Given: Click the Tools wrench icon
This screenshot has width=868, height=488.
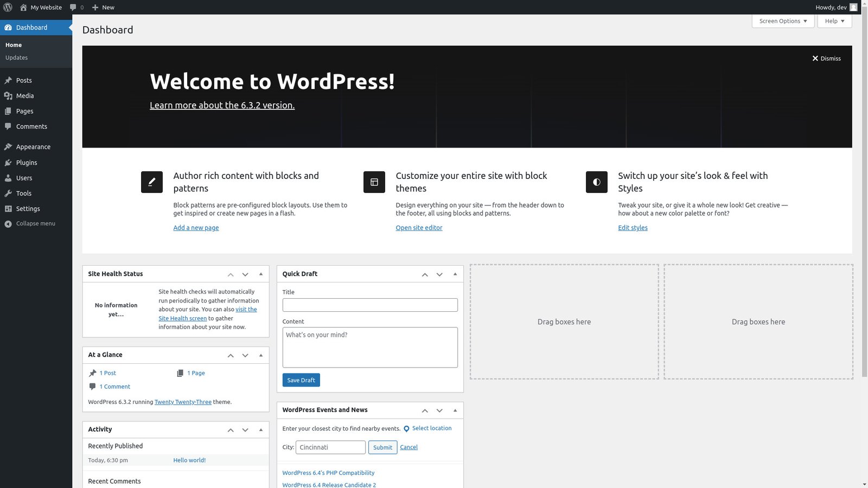Looking at the screenshot, I should [8, 193].
